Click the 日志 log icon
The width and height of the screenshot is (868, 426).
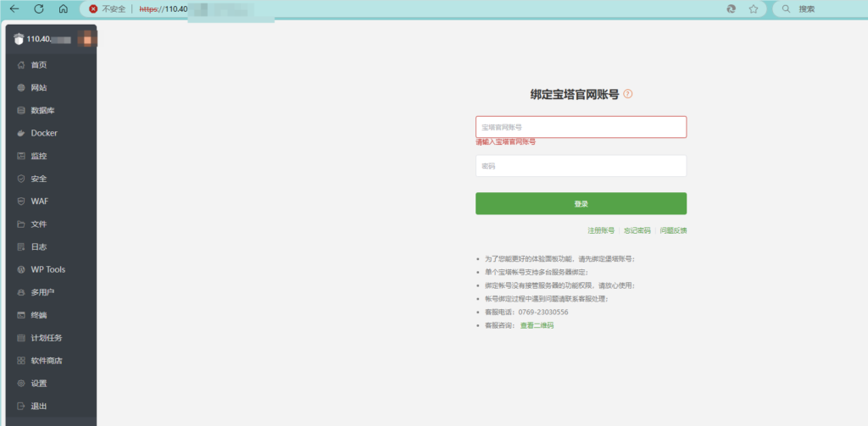21,246
